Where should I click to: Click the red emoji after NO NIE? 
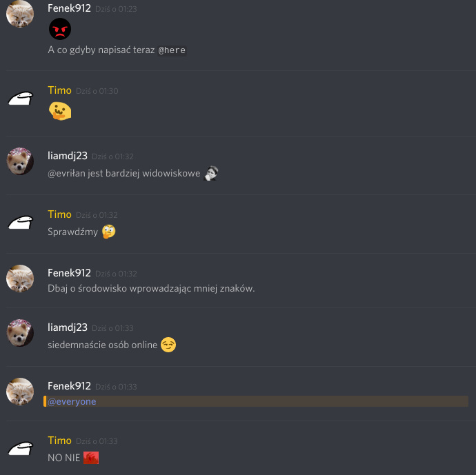(x=91, y=458)
